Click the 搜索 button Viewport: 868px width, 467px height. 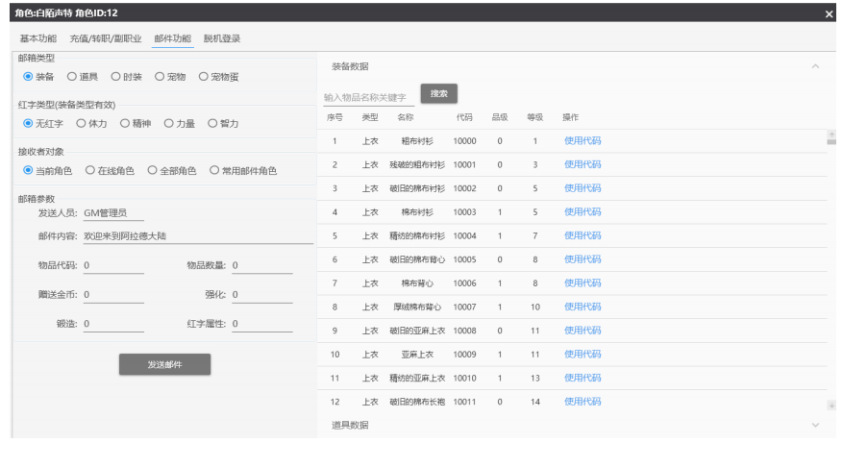pos(439,93)
